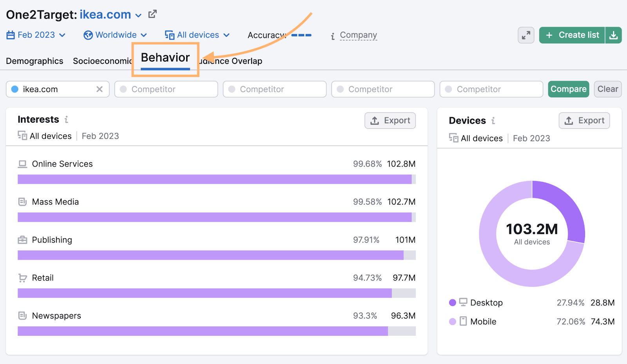This screenshot has height=364, width=627.
Task: Select the Mass Media interest label
Action: (55, 202)
